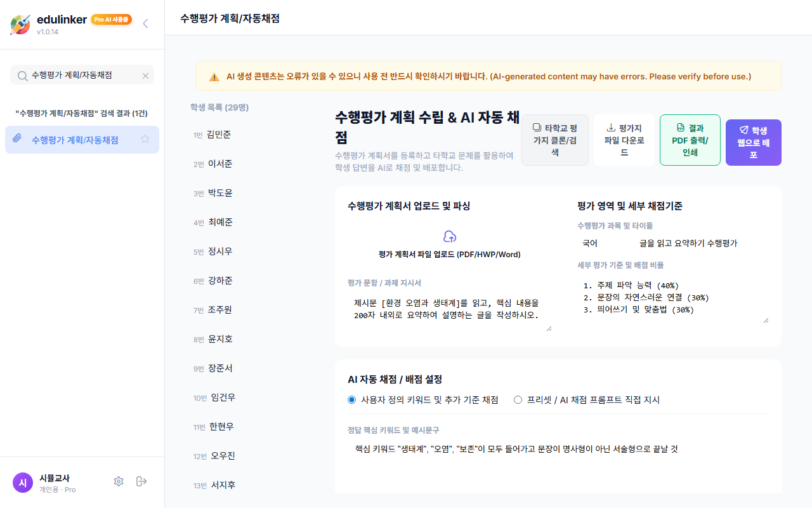The width and height of the screenshot is (812, 508).
Task: Collapse the sidebar with the chevron
Action: (145, 24)
